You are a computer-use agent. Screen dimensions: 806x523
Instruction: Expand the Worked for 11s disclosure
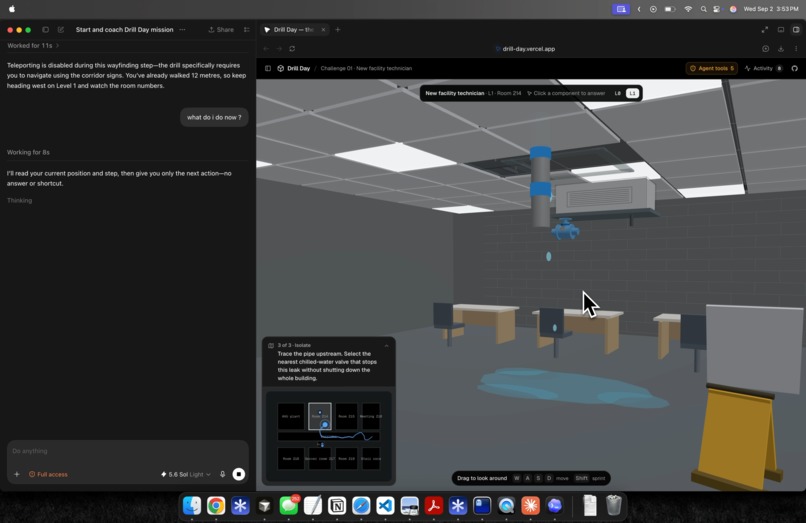tap(33, 46)
